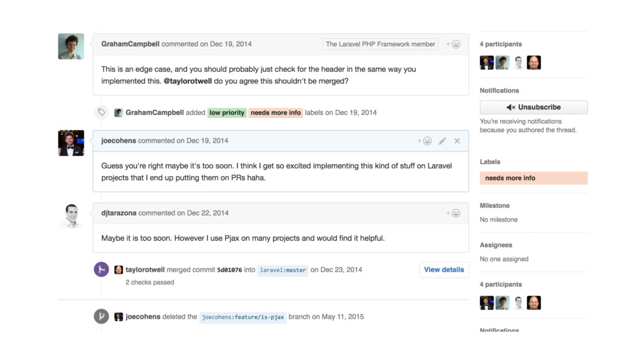Open The Laravel PHP Framework member badge

pyautogui.click(x=380, y=45)
